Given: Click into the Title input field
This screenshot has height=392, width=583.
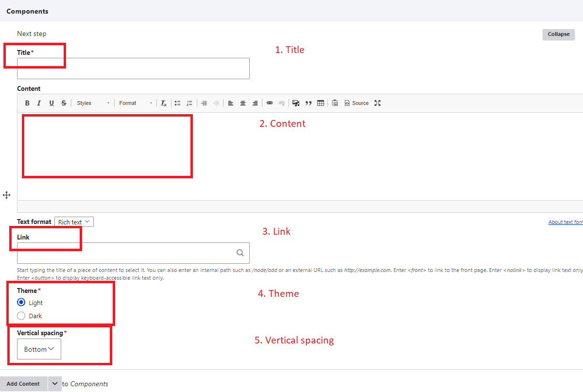Looking at the screenshot, I should pyautogui.click(x=133, y=69).
